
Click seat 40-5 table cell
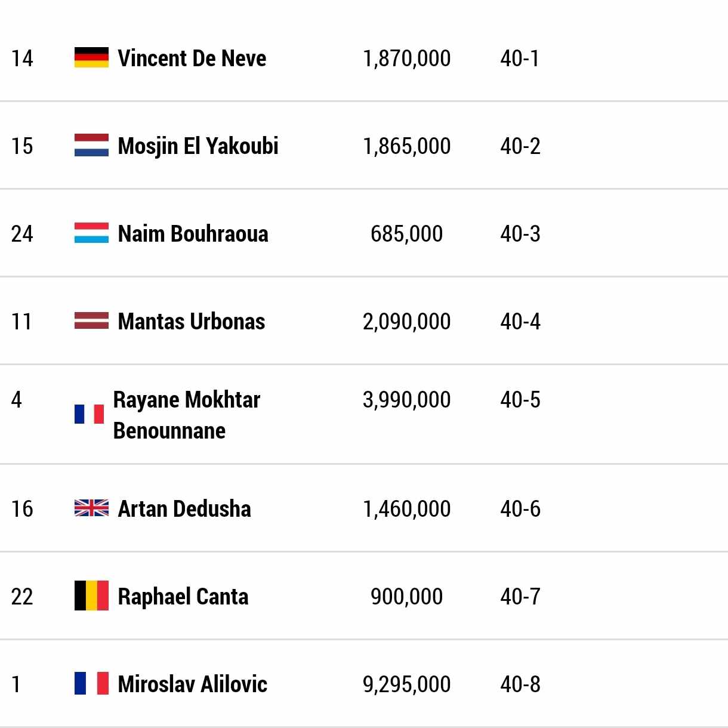coord(520,400)
